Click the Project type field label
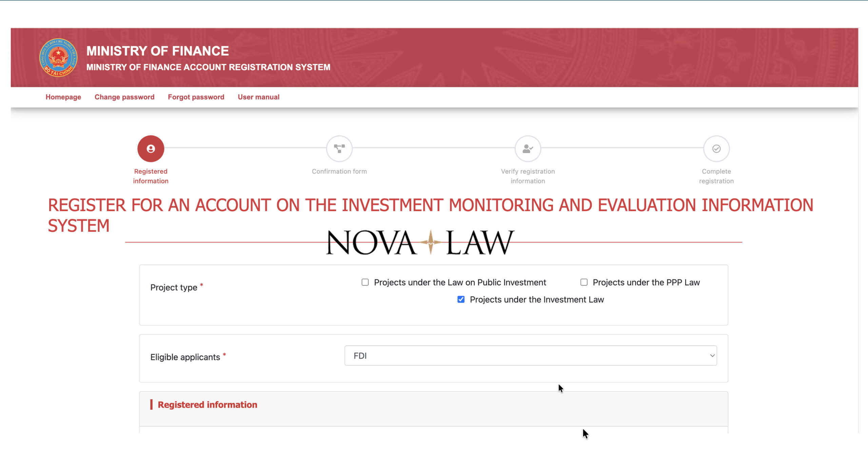This screenshot has height=459, width=868. 174,287
